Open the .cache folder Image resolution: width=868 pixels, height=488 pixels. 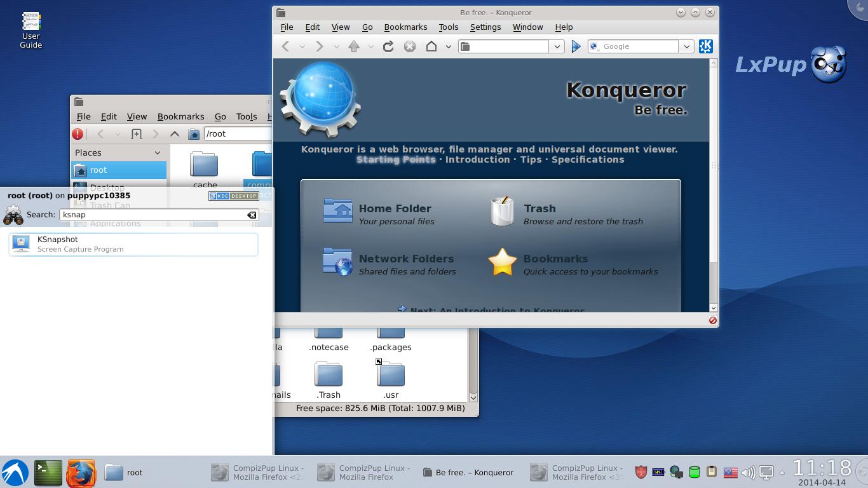[x=204, y=170]
